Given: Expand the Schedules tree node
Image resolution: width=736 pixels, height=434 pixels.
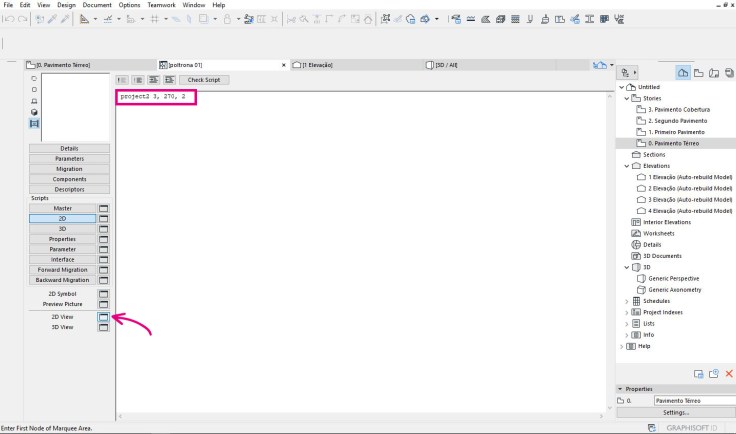Looking at the screenshot, I should 627,301.
